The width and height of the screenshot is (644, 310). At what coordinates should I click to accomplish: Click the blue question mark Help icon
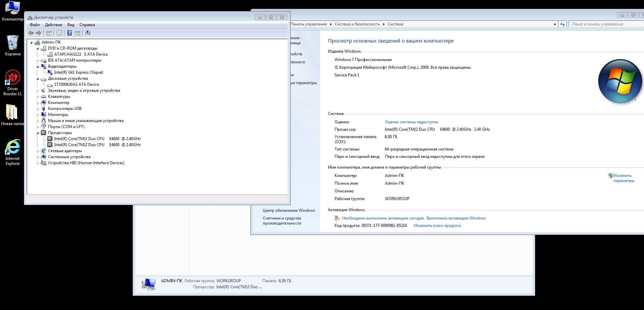[x=69, y=33]
